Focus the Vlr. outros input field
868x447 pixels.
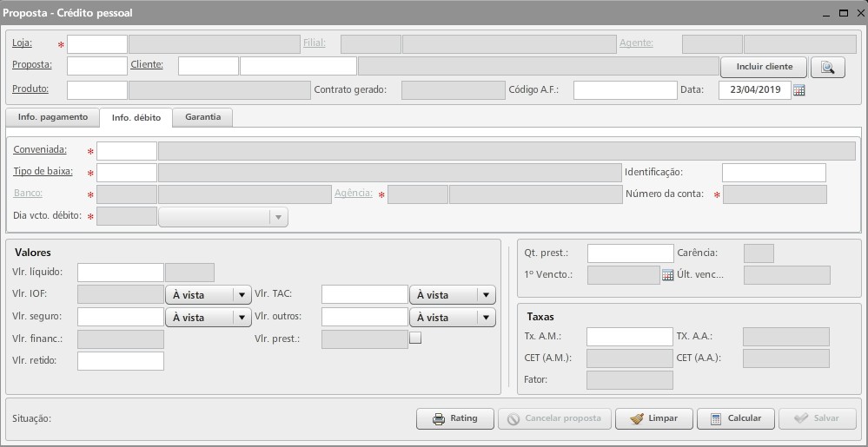tap(365, 317)
